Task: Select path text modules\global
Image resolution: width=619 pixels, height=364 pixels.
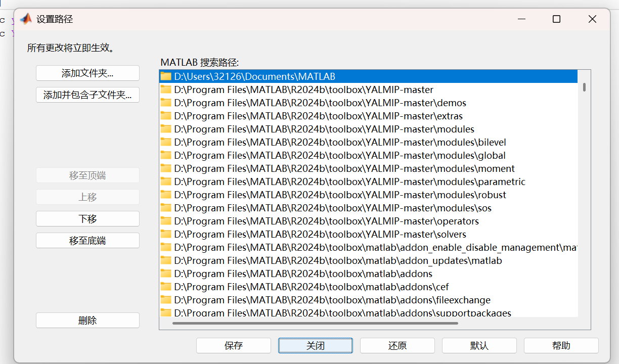Action: tap(340, 155)
